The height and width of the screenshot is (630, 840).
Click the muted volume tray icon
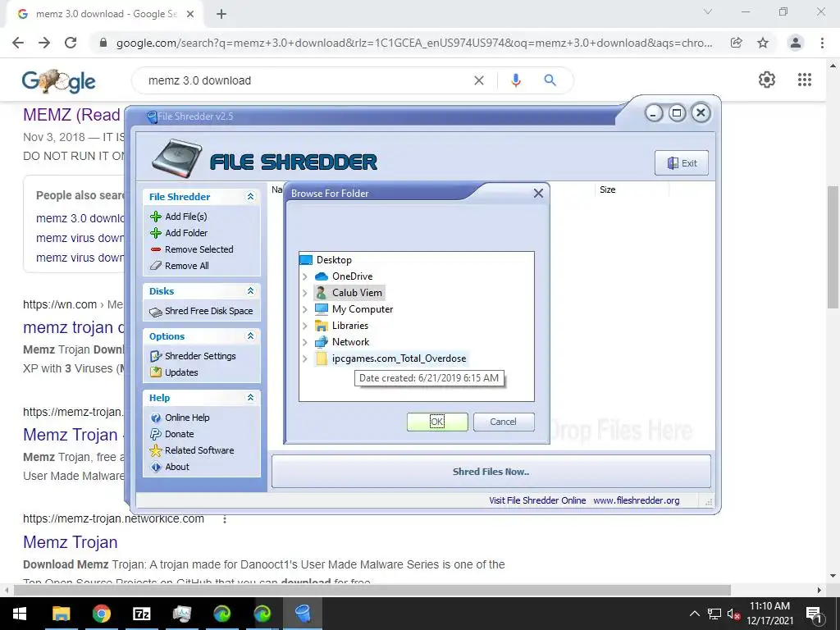pyautogui.click(x=733, y=614)
